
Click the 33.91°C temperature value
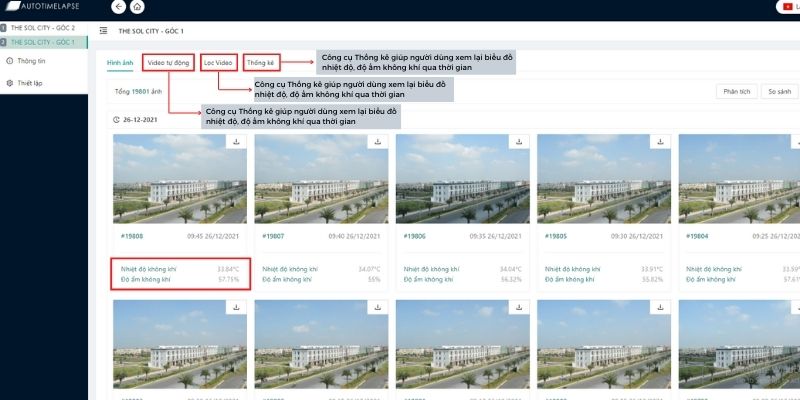coord(652,269)
